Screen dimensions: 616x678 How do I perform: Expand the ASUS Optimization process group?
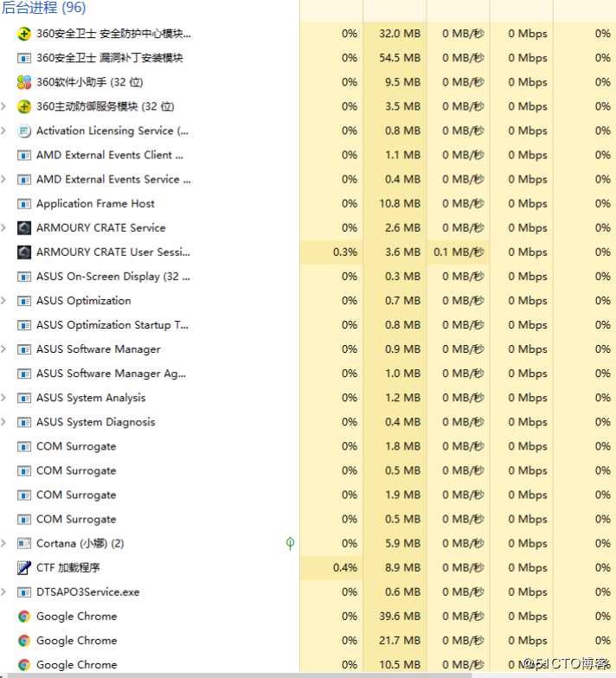click(3, 301)
